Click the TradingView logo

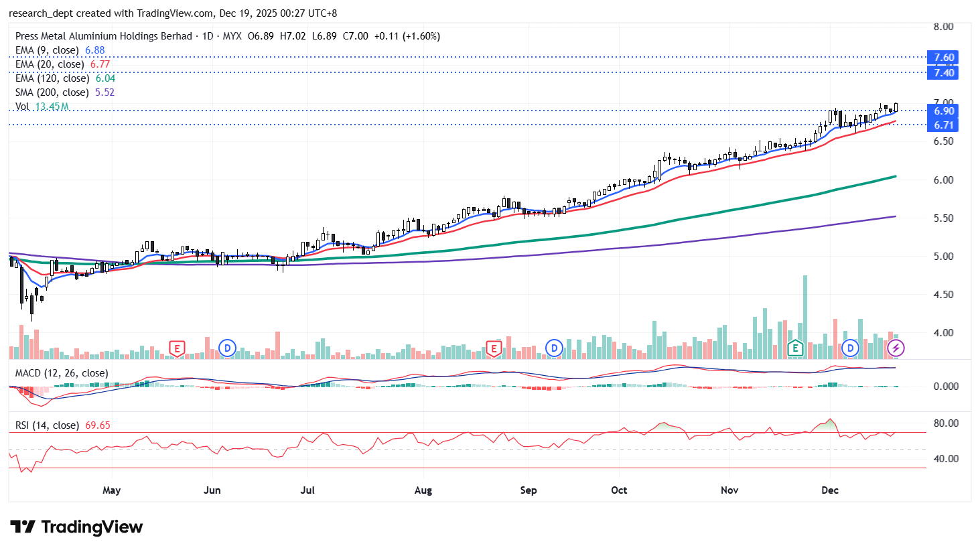click(76, 527)
